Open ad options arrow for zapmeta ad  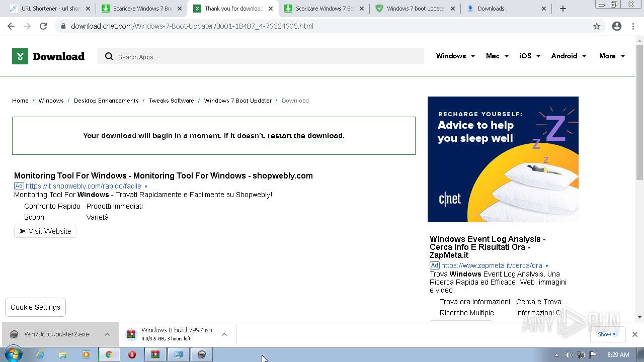(547, 266)
